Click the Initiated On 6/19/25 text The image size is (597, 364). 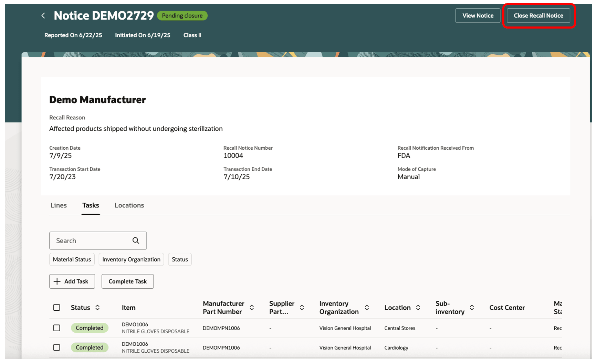tap(143, 35)
